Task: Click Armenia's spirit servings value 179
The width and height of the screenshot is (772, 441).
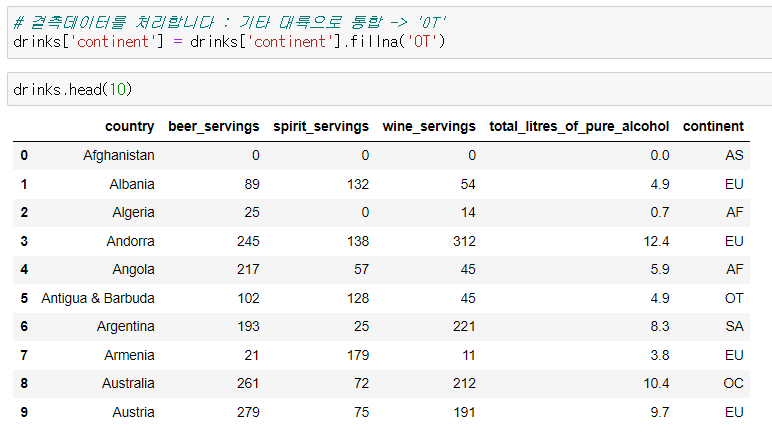Action: click(x=358, y=355)
